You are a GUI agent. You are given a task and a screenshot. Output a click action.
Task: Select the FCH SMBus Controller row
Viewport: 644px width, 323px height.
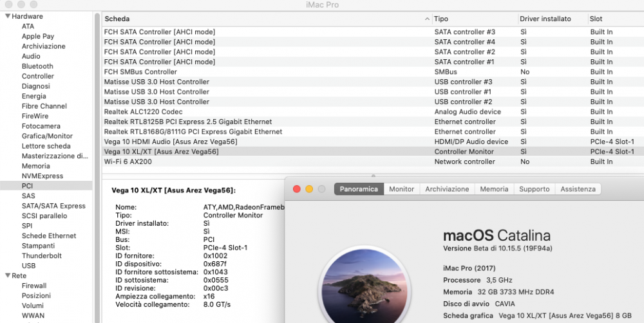click(x=373, y=72)
